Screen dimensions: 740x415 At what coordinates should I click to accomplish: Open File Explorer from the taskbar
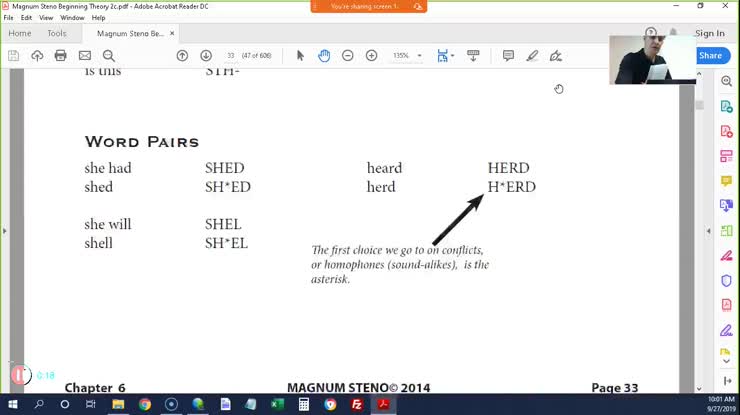[118, 405]
